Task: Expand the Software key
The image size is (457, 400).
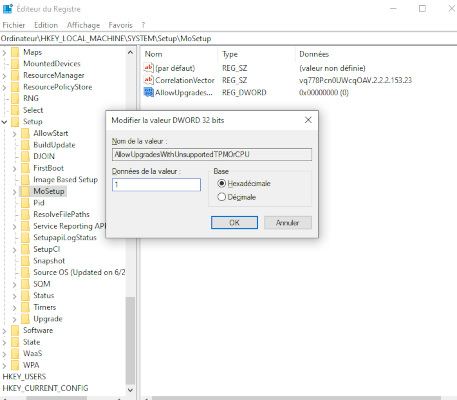Action: click(4, 331)
